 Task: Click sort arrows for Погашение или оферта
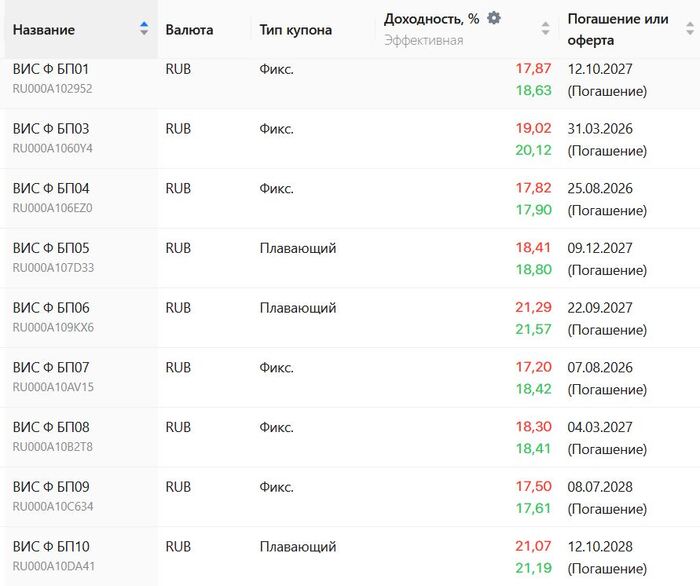[x=689, y=29]
